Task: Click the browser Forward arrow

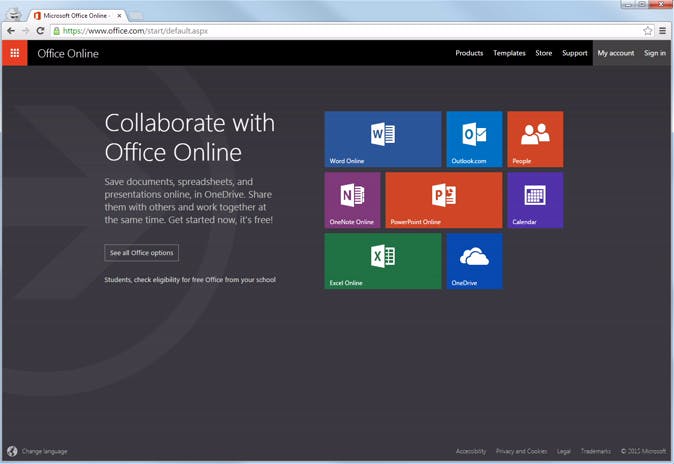Action: click(x=25, y=31)
